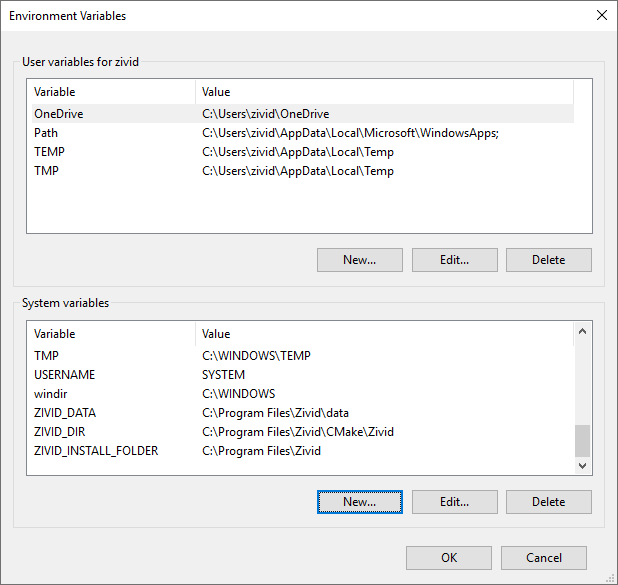Select the ZIVID_DATA system variable
Image resolution: width=618 pixels, height=585 pixels.
[x=65, y=413]
